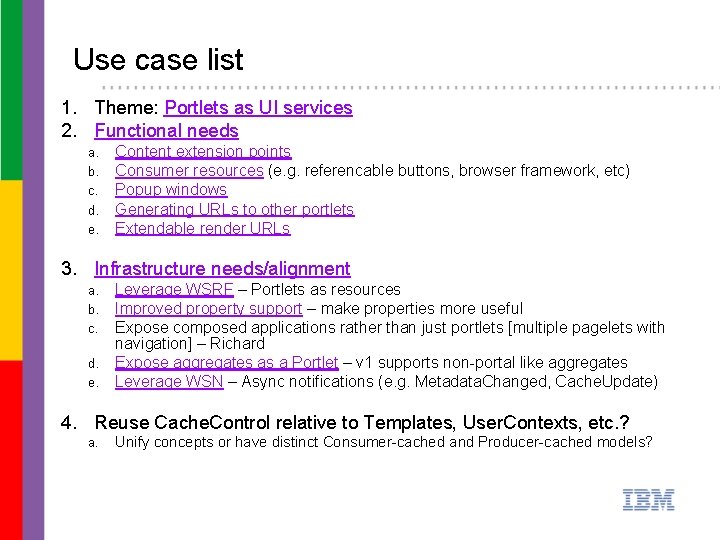Screen dimensions: 720x540
Task: Open the Content extension points link
Action: [203, 152]
